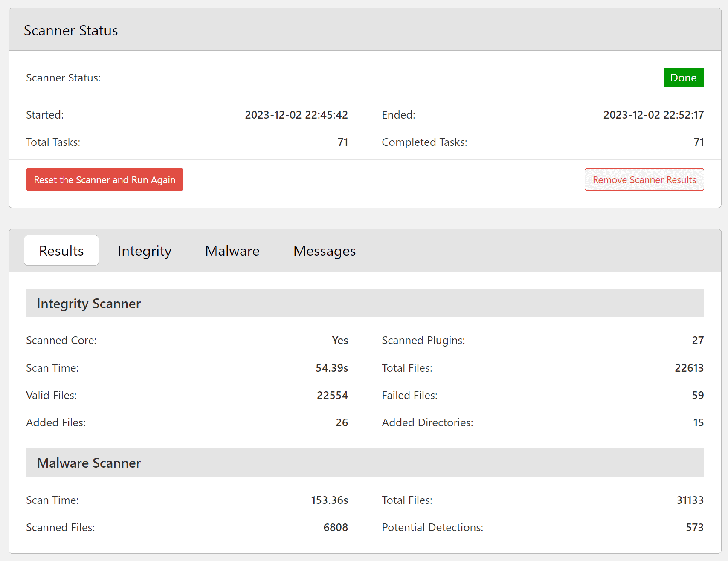Switch to the Integrity tab
This screenshot has width=728, height=561.
coord(145,251)
